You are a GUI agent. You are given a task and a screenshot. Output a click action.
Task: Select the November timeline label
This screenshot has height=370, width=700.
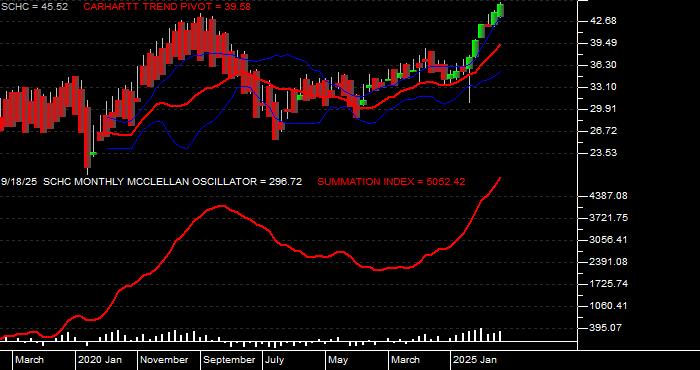pos(165,360)
